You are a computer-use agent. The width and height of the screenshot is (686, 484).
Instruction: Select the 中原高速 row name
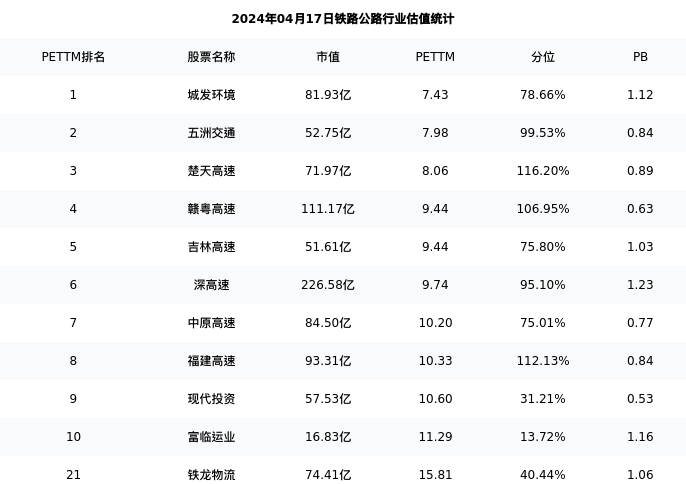point(211,323)
